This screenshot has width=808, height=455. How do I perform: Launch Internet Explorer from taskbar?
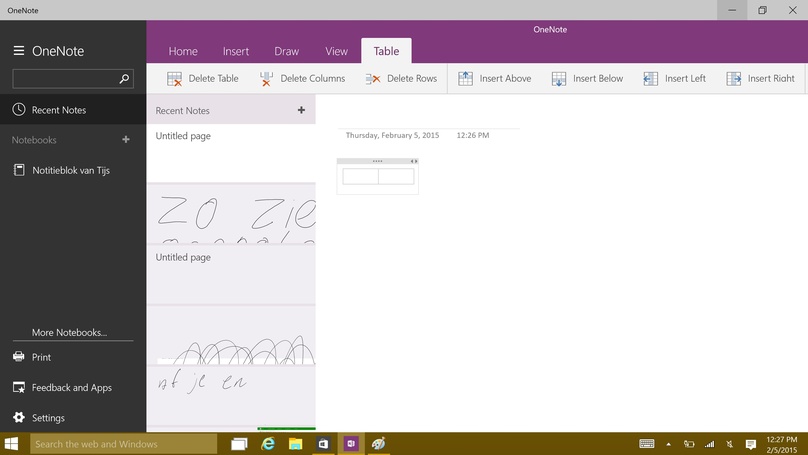(x=267, y=444)
